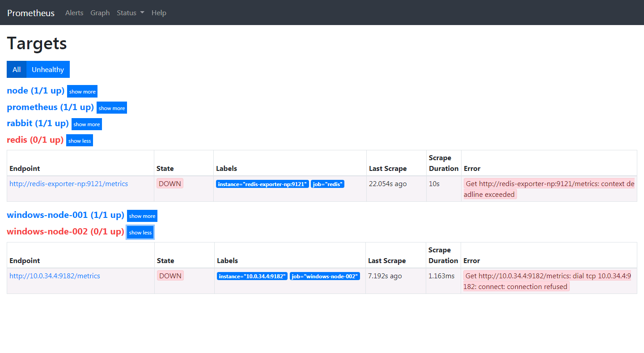Click the 22.054s ago last scrape value

point(388,183)
